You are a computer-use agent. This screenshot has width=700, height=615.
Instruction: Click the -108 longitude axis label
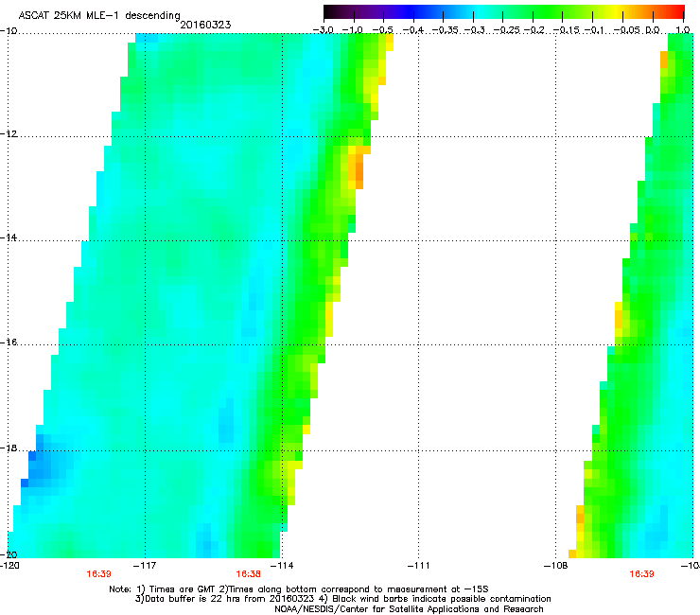(556, 566)
